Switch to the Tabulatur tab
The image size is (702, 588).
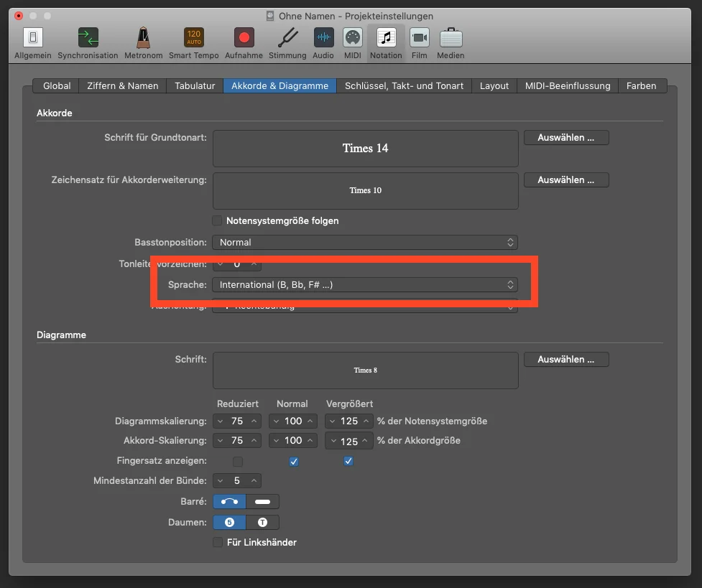(x=195, y=86)
